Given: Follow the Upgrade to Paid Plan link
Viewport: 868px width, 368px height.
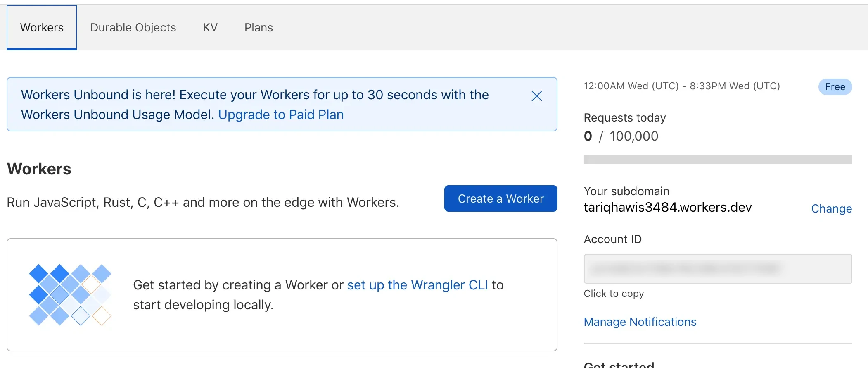Looking at the screenshot, I should pos(281,115).
